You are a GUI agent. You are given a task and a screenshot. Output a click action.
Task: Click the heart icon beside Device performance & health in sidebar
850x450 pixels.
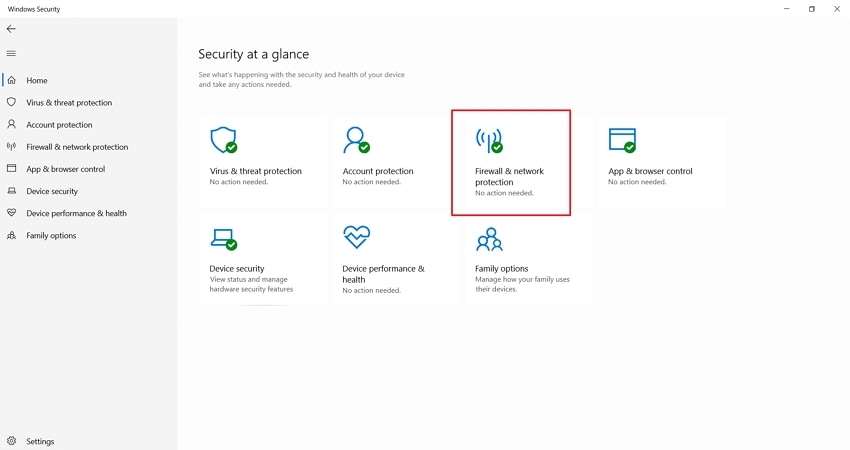click(11, 213)
